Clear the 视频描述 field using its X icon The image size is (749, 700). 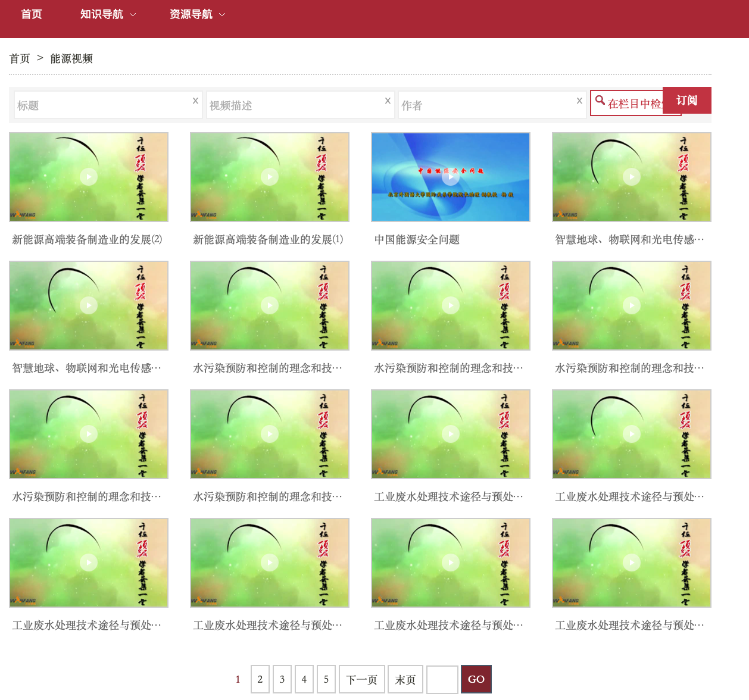pyautogui.click(x=388, y=101)
